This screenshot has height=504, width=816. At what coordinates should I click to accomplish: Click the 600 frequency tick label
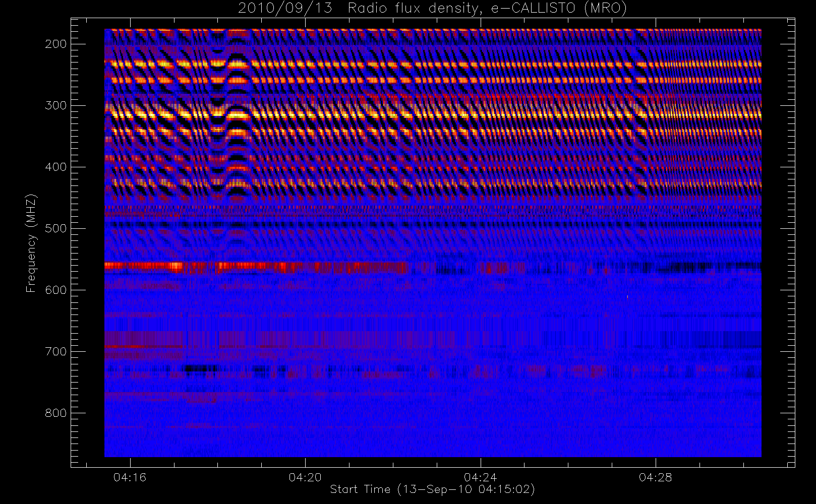coord(55,290)
